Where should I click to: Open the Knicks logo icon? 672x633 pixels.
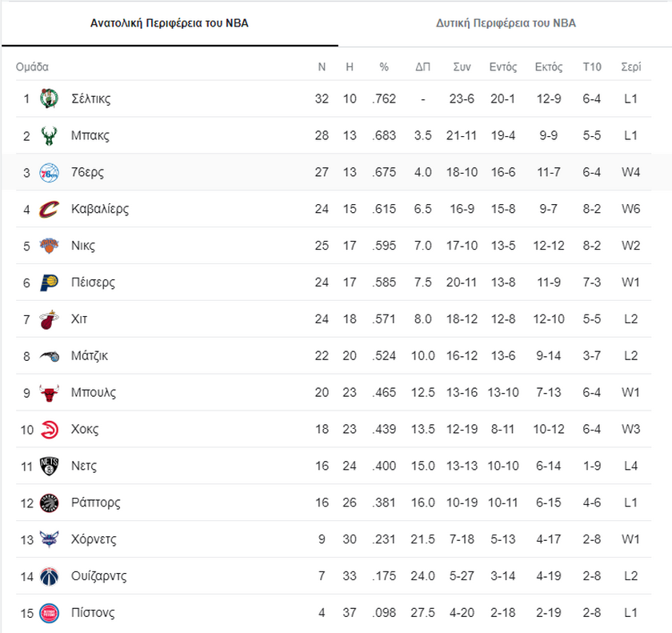49,246
